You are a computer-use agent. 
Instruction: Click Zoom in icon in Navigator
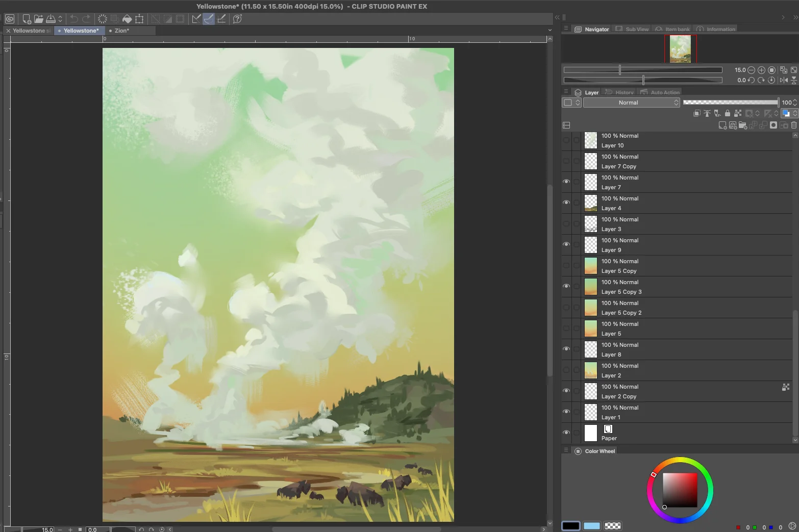(761, 70)
